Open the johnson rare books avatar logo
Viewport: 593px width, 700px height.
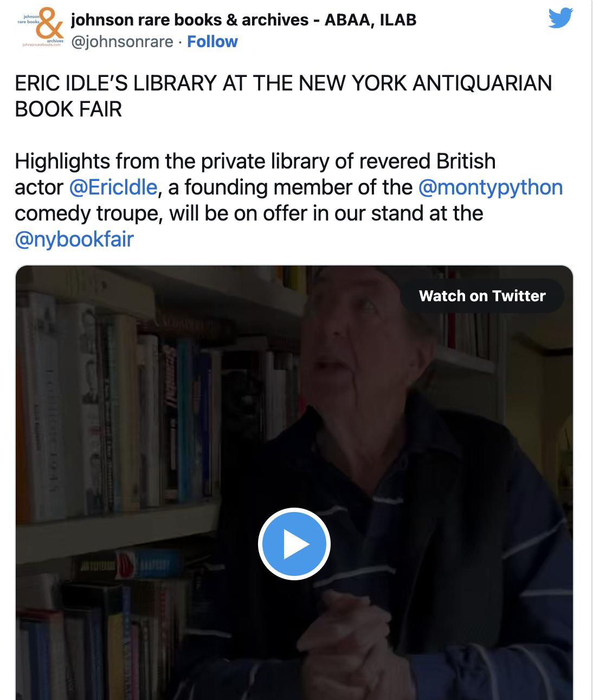[41, 30]
